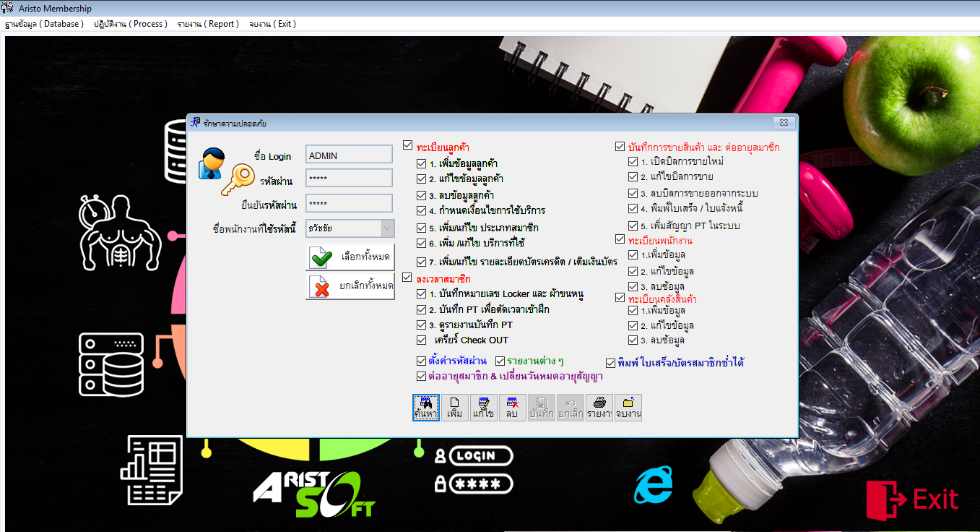The height and width of the screenshot is (532, 980).
Task: Click the เพิ่ม (add) blank page icon
Action: coord(455,408)
